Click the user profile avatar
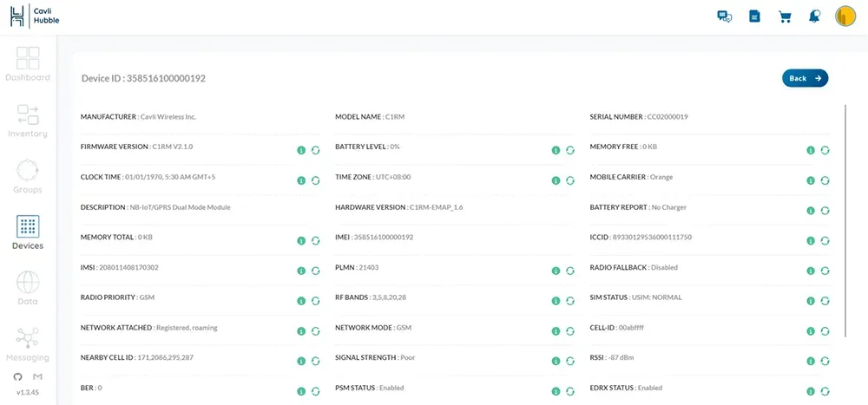This screenshot has height=405, width=868. 845,16
